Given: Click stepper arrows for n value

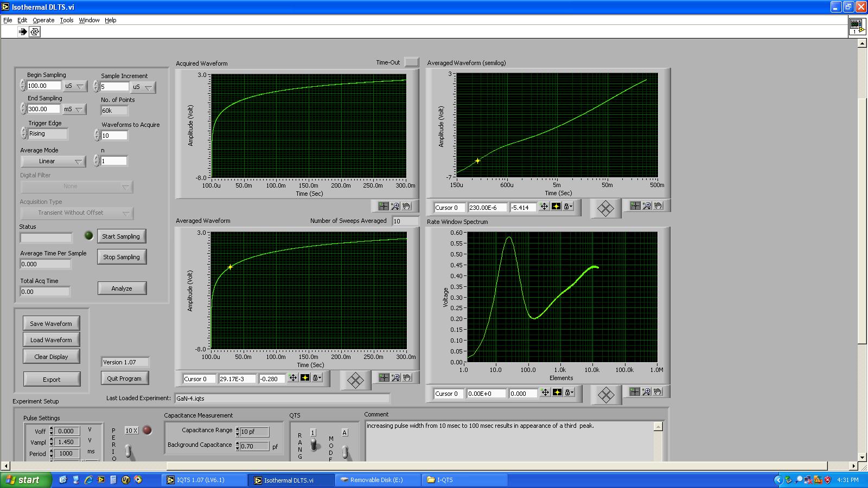Looking at the screenshot, I should 97,160.
